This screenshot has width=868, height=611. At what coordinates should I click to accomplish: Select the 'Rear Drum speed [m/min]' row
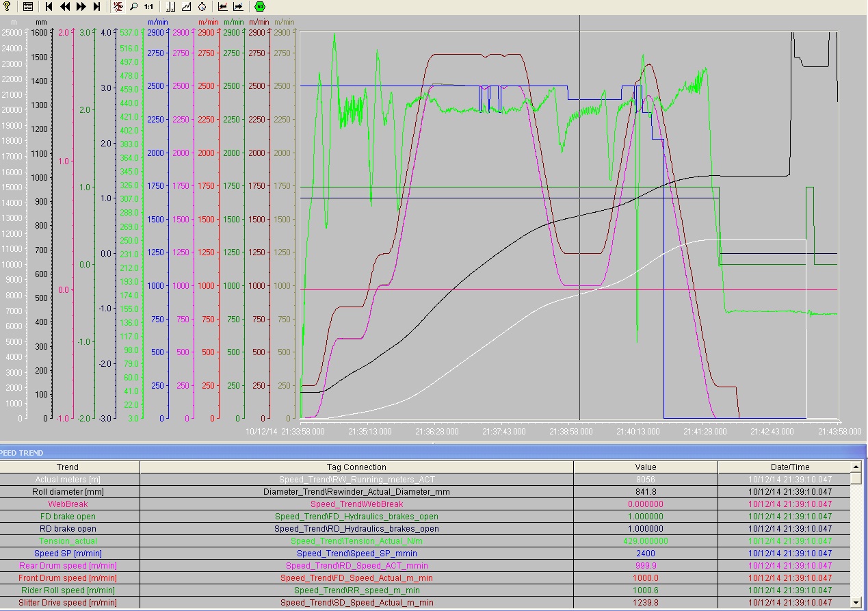click(x=425, y=566)
